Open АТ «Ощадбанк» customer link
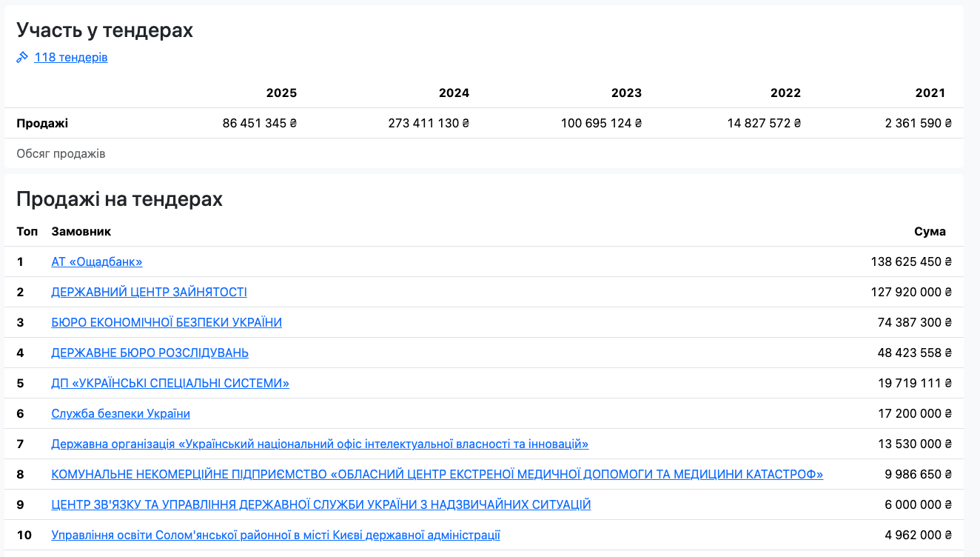Viewport: 980px width, 557px height. click(96, 261)
